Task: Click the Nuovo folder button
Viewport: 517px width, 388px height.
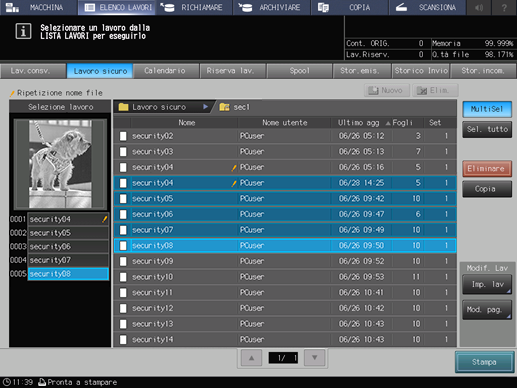Action: (387, 90)
